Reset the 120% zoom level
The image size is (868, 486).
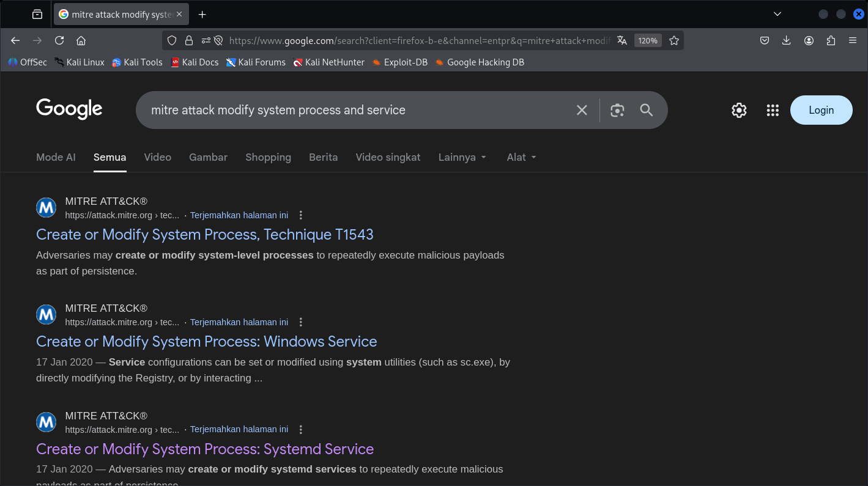[648, 40]
